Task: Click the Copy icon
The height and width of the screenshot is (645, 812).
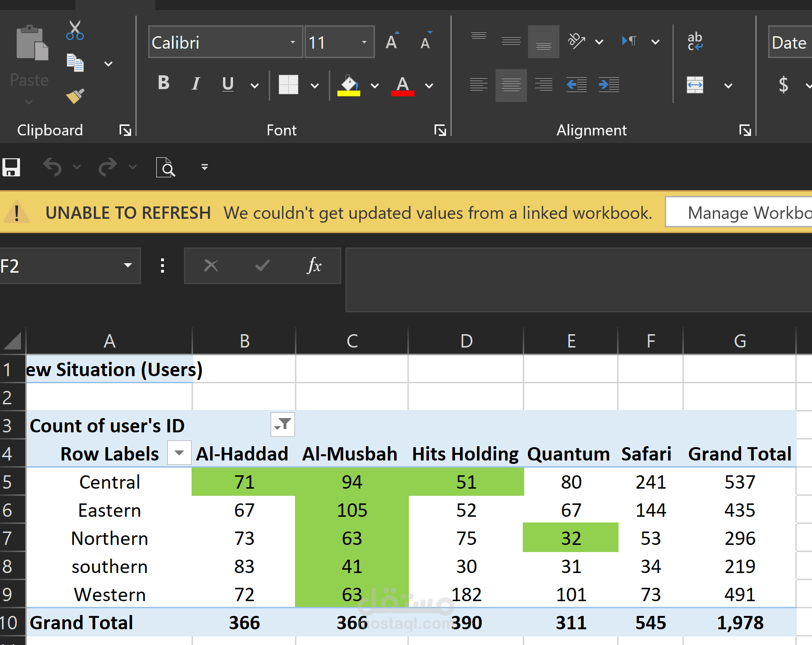Action: [x=75, y=63]
